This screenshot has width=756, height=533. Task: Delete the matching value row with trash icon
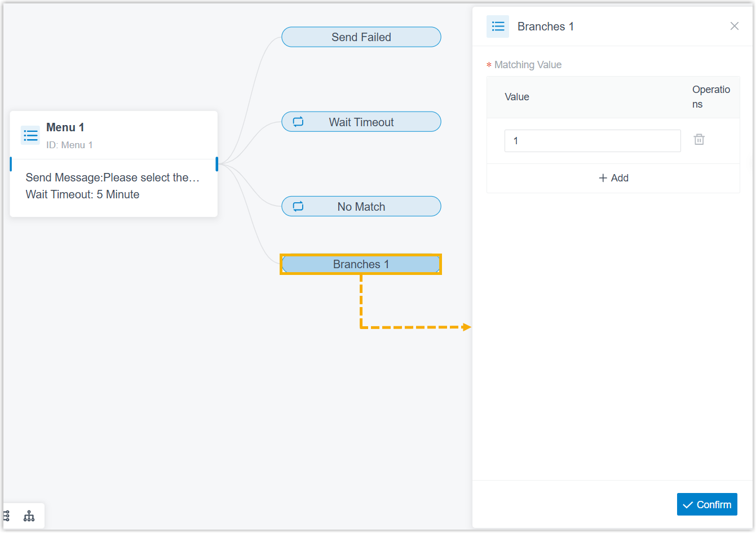tap(699, 140)
